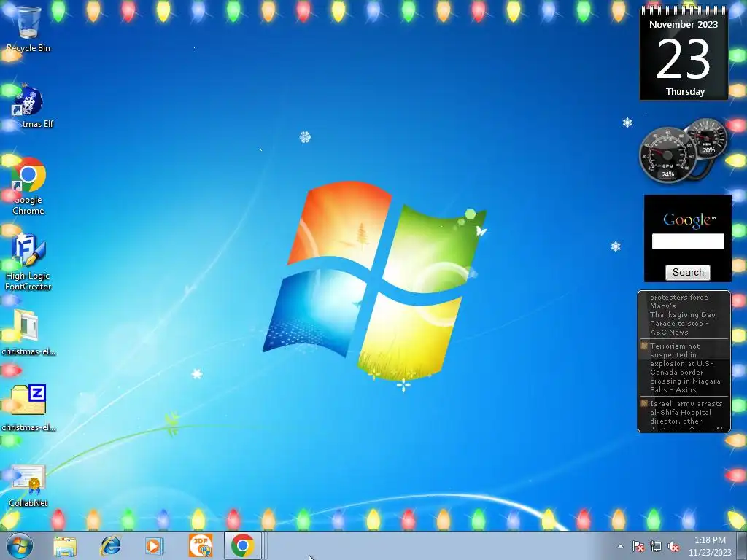Open Windows Media Player from the taskbar
This screenshot has width=747, height=560.
(x=154, y=545)
